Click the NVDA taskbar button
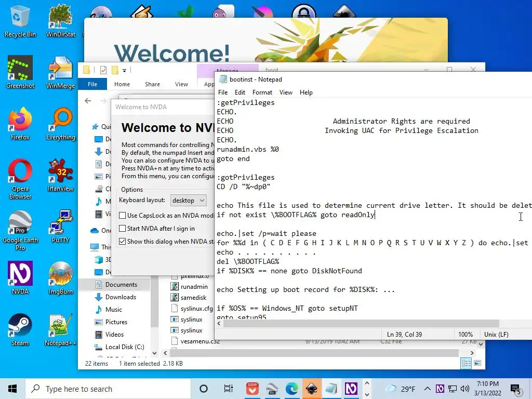 click(x=351, y=389)
